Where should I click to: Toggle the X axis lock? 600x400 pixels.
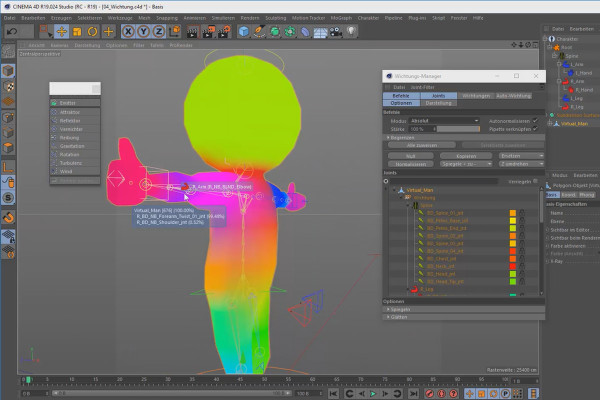click(x=128, y=31)
